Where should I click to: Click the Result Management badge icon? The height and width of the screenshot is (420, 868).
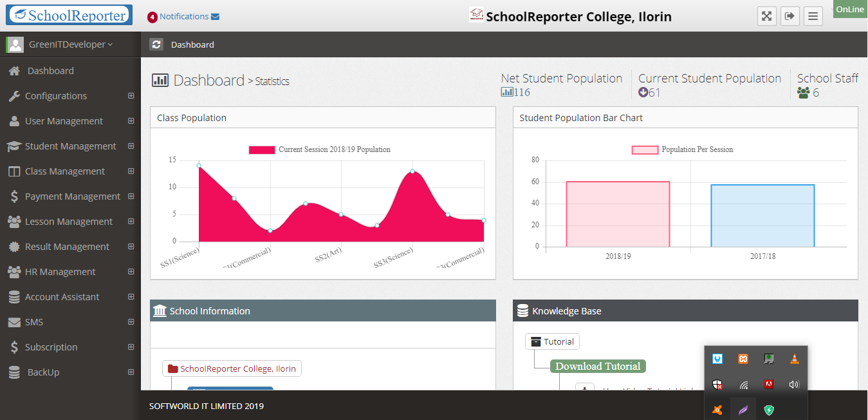coord(14,247)
